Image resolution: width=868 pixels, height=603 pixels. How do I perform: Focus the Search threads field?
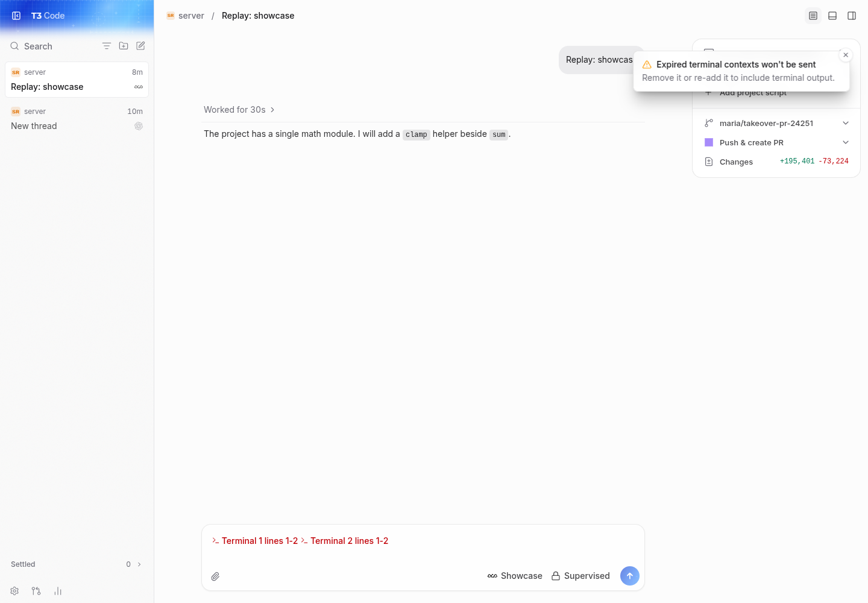[53, 46]
